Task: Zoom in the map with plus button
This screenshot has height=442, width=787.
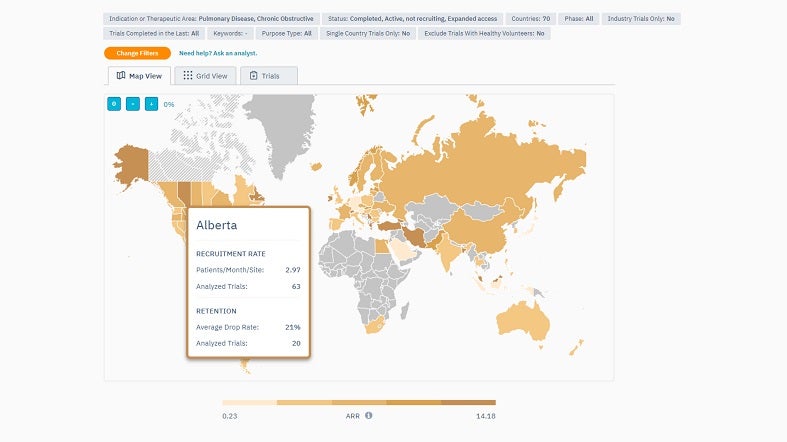Action: click(x=151, y=104)
